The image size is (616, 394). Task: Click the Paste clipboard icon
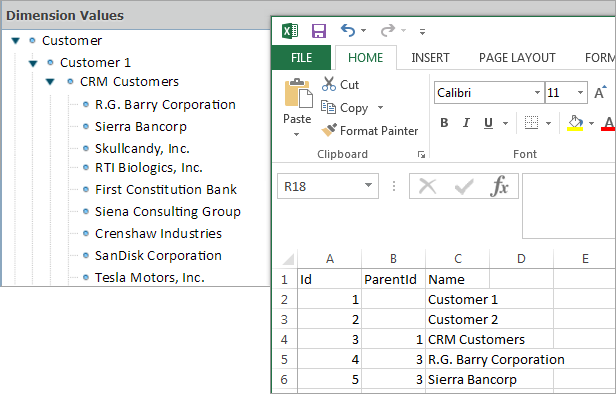tap(298, 93)
